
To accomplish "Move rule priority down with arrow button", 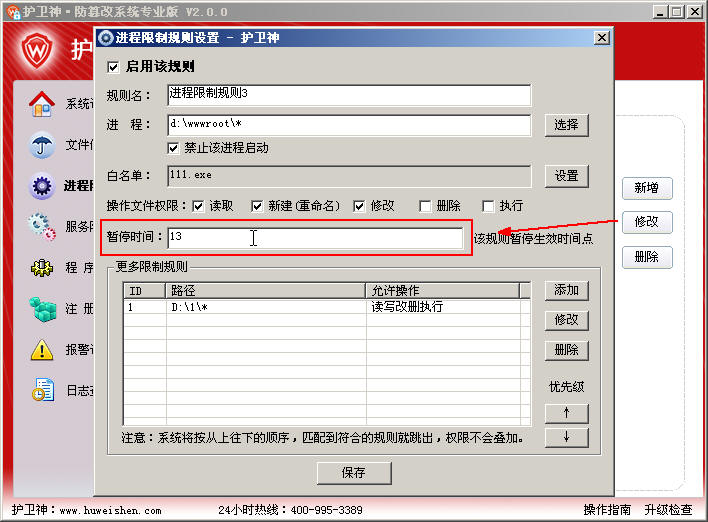I will 567,437.
